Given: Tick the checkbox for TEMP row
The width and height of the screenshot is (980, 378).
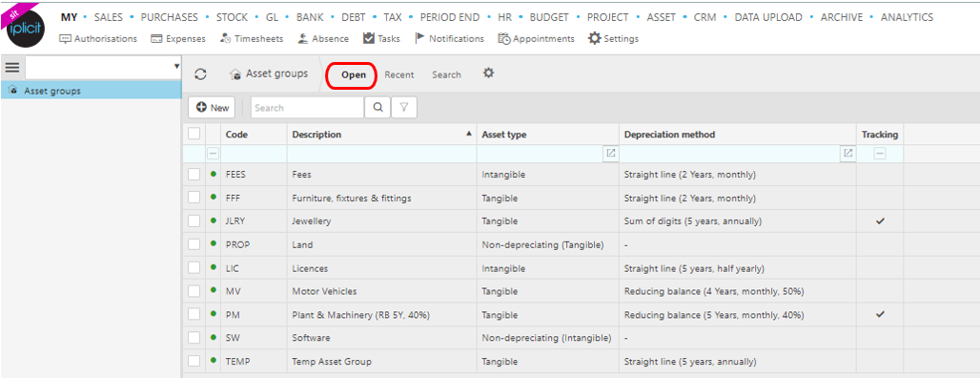Looking at the screenshot, I should pyautogui.click(x=194, y=361).
